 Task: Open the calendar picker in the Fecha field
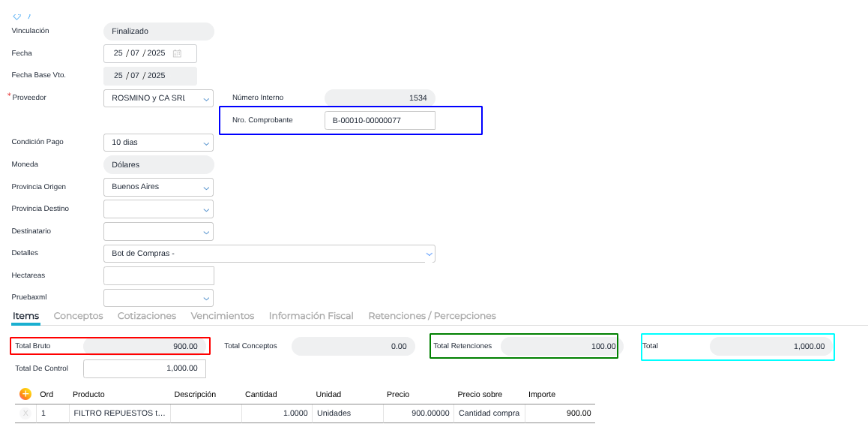[177, 53]
